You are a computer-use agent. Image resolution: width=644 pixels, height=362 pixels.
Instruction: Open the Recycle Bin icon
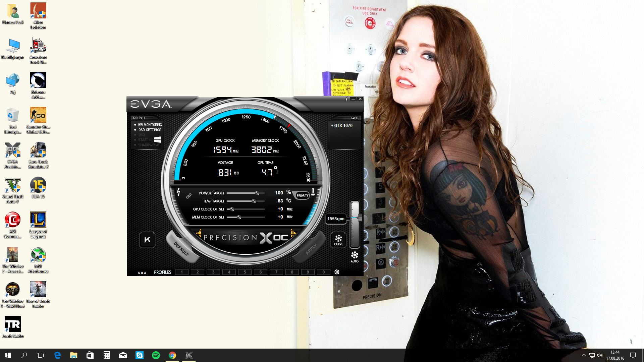click(x=13, y=121)
